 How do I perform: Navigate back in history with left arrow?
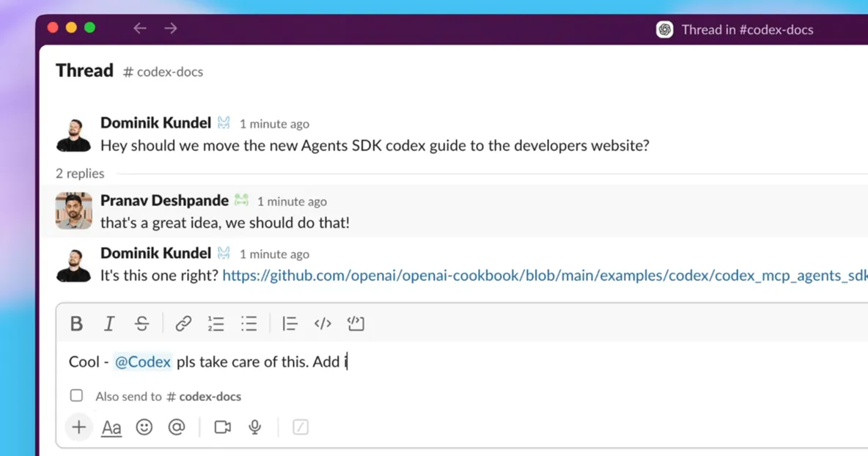(x=140, y=29)
